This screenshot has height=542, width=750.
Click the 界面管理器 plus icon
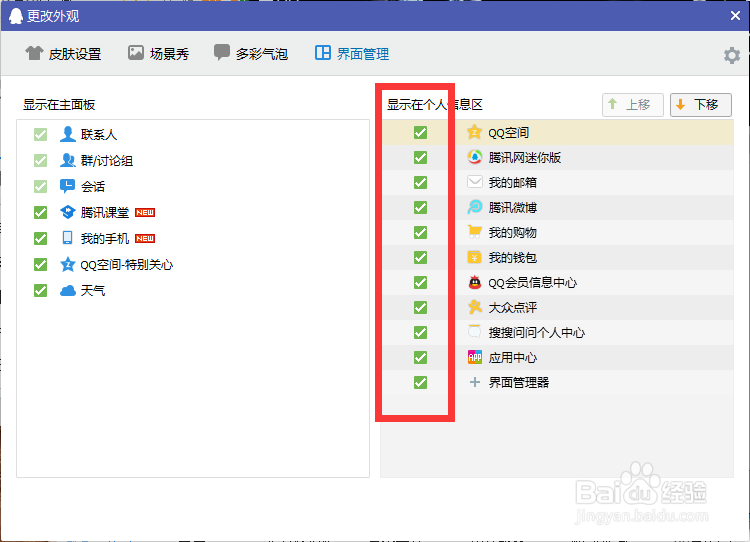(474, 382)
